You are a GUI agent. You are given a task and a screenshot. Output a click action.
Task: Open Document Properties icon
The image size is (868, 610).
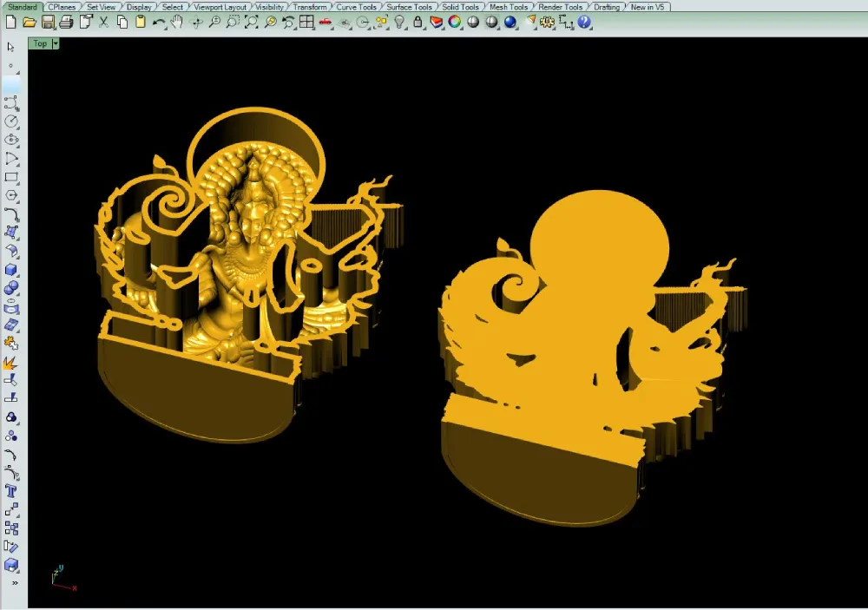(x=85, y=23)
